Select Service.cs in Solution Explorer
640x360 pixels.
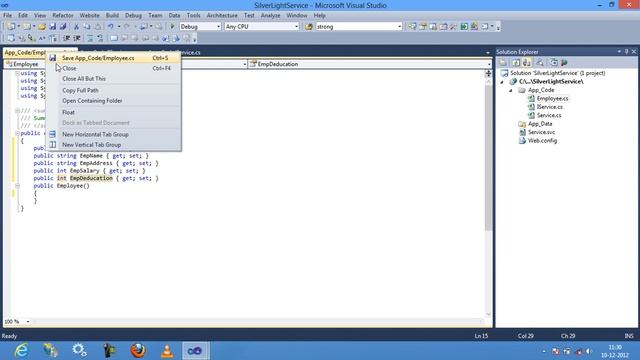(549, 116)
